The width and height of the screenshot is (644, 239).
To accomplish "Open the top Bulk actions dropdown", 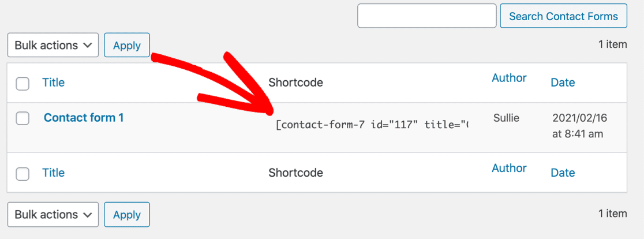I will [x=53, y=46].
